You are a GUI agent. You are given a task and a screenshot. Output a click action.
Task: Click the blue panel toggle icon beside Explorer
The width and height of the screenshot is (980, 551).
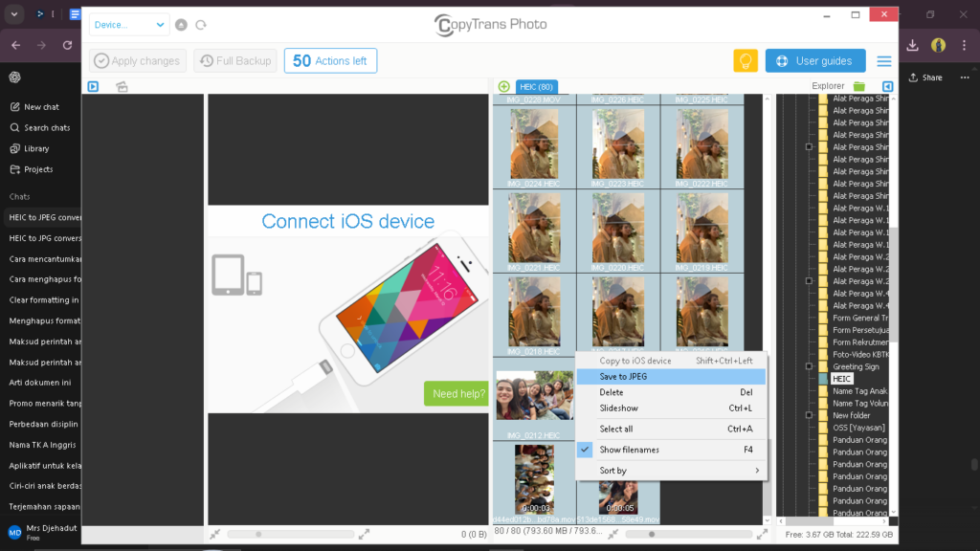click(x=888, y=87)
